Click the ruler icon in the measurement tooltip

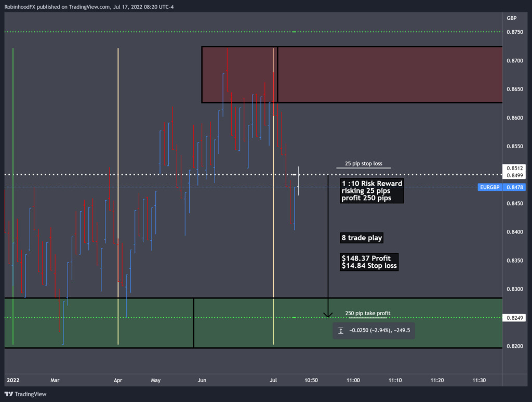[341, 330]
